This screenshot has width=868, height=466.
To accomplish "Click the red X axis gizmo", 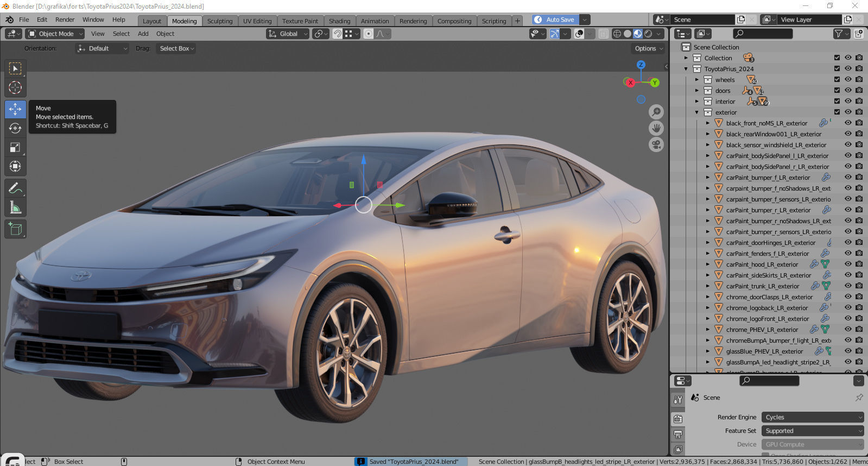I will click(x=630, y=83).
